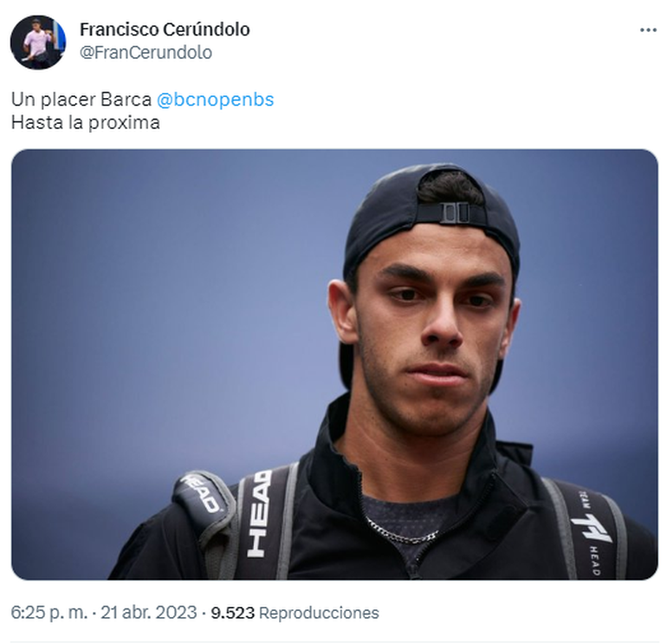Click the 6:25 p. m. timestamp

coord(49,613)
